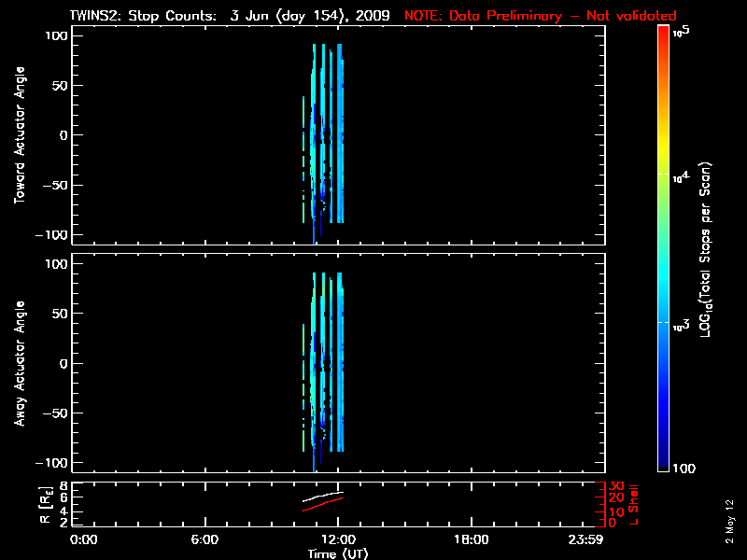Image resolution: width=747 pixels, height=560 pixels.
Task: Click the TWINS2 Stop Counts plot title
Action: point(230,16)
